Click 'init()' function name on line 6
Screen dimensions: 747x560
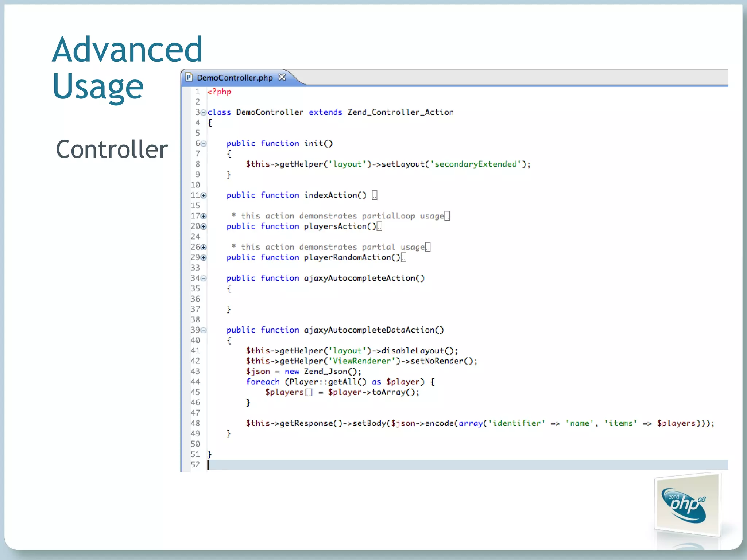click(318, 143)
